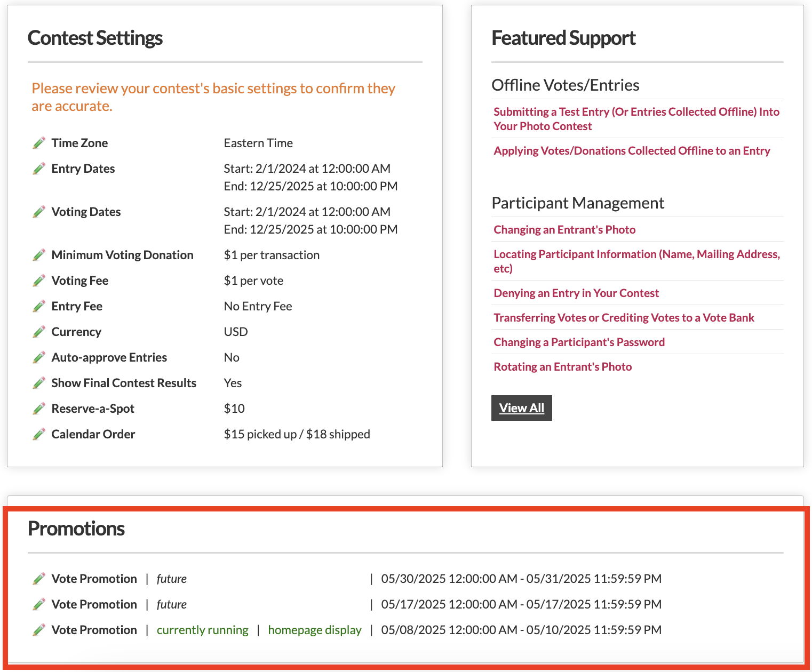The width and height of the screenshot is (812, 672).
Task: Edit Reserve-a-Spot with pencil icon
Action: point(39,409)
